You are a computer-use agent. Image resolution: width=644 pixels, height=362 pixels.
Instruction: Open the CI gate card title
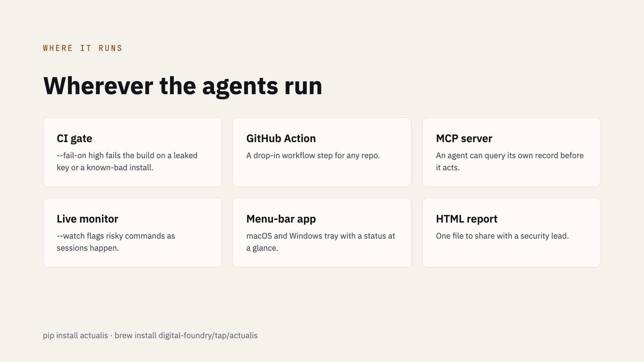tap(74, 138)
